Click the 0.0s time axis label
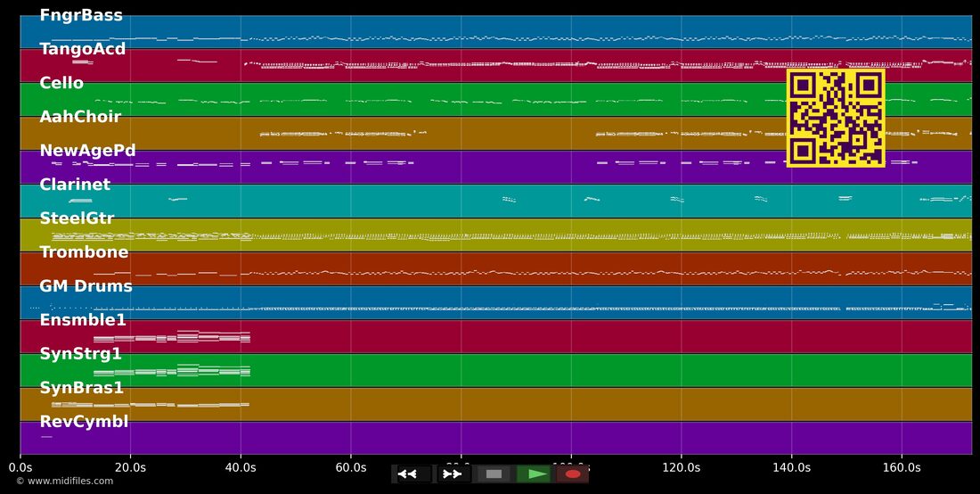The width and height of the screenshot is (980, 494). (20, 467)
